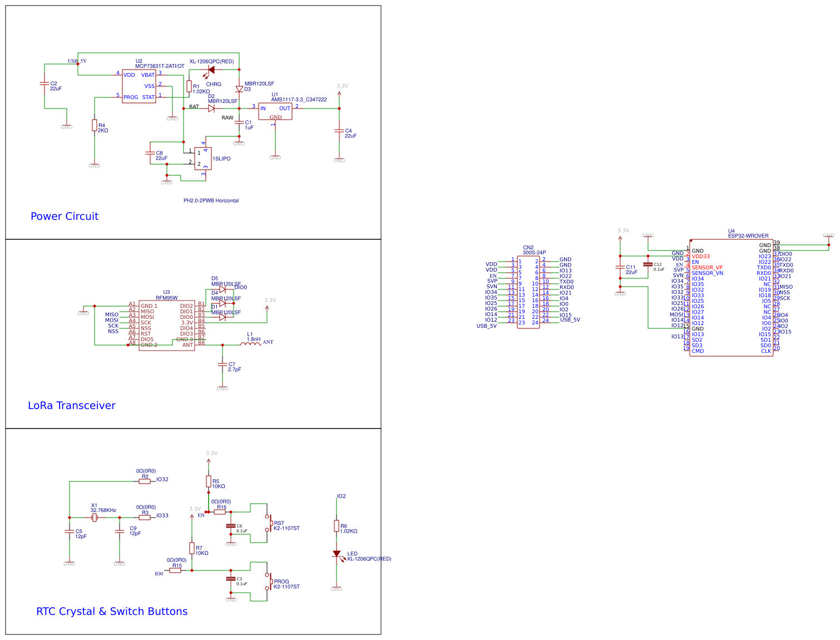Click the GND symbol below C4
The width and height of the screenshot is (840, 640).
pos(339,160)
